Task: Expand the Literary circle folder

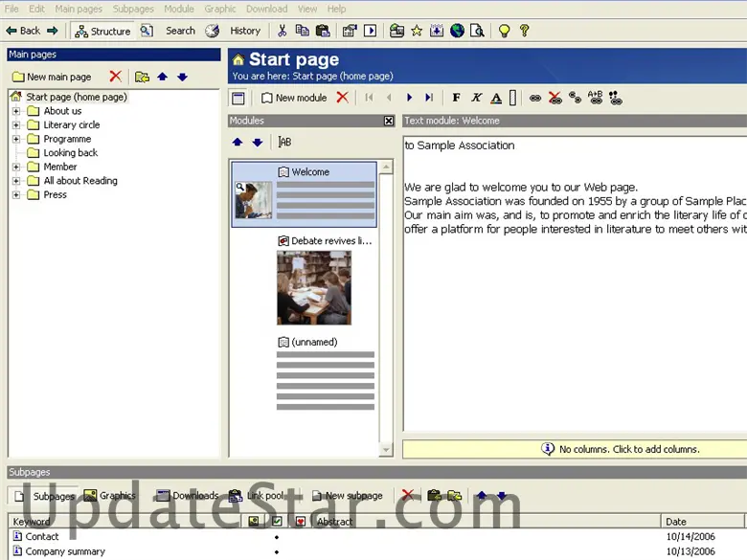Action: 16,125
